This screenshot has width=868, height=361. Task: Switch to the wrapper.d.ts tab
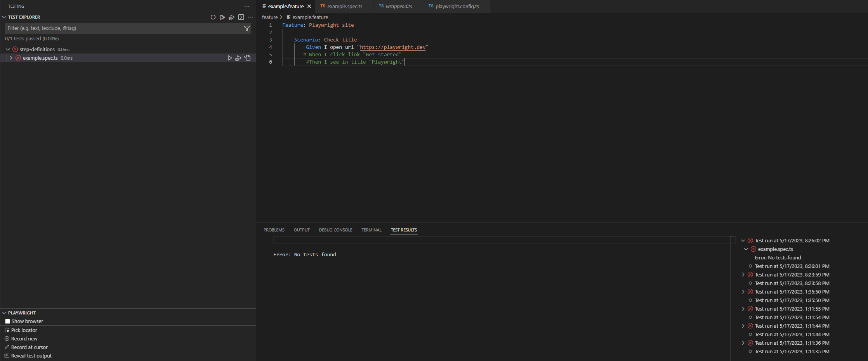[x=399, y=6]
